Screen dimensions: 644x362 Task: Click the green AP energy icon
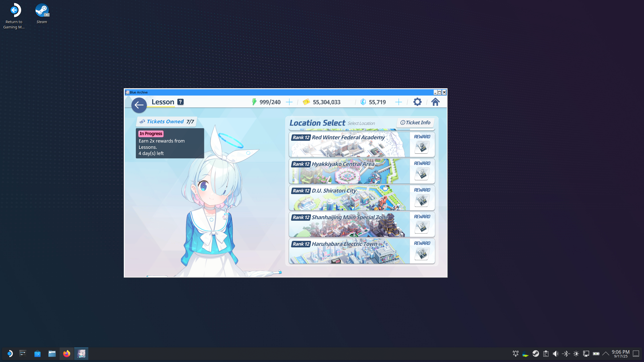(254, 102)
